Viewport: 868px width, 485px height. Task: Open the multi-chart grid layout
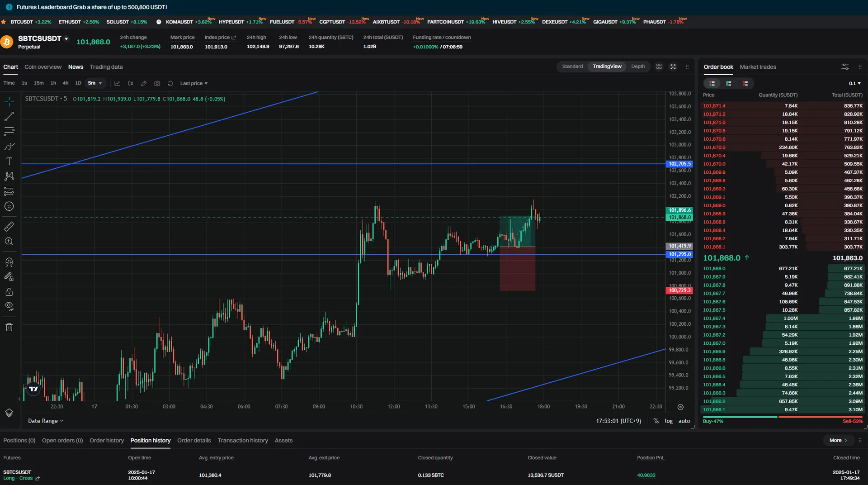[659, 67]
